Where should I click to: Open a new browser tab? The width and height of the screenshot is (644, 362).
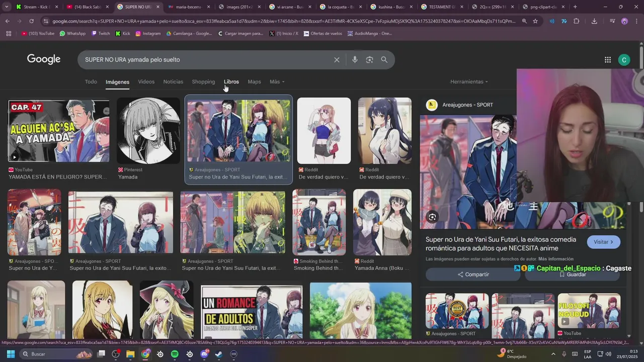click(x=575, y=7)
